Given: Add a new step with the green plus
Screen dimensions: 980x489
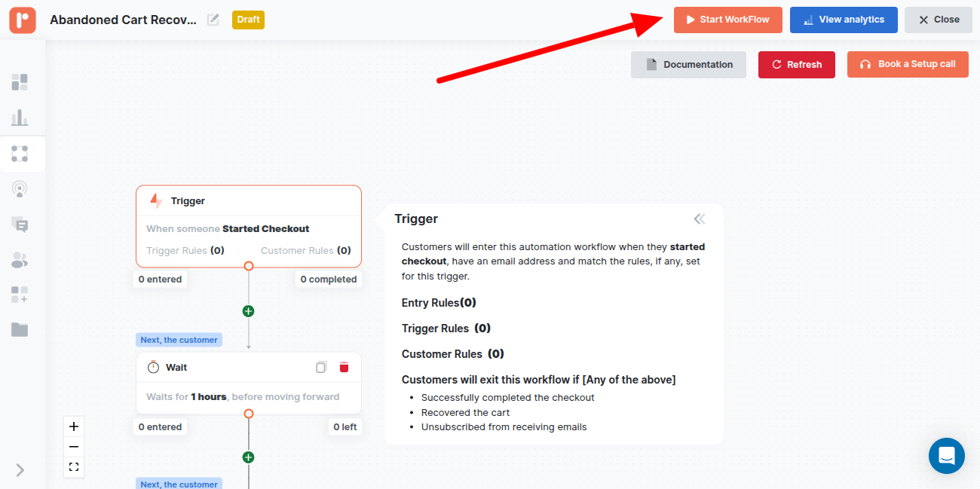Looking at the screenshot, I should pos(248,310).
